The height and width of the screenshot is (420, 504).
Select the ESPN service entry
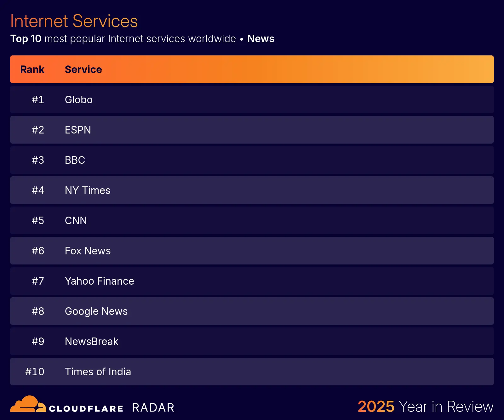pyautogui.click(x=78, y=130)
